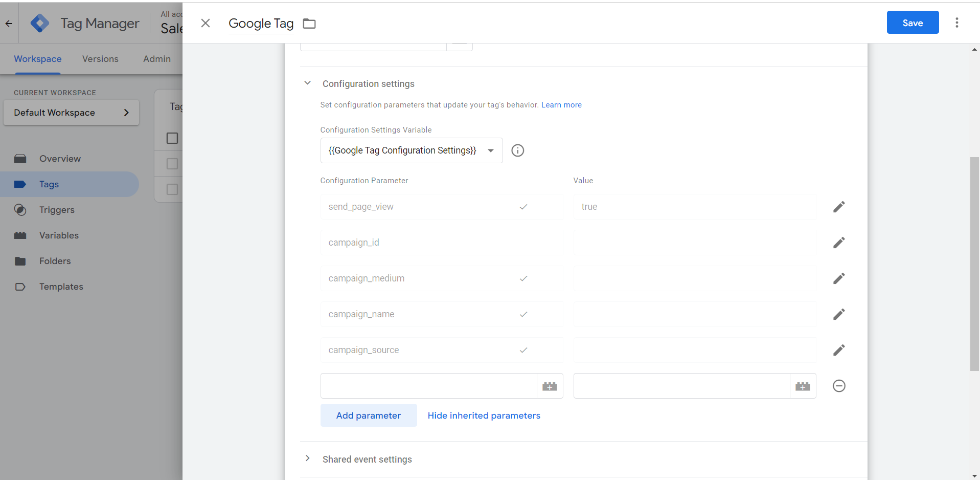Screen dimensions: 980x480
Task: Edit the campaign_source parameter
Action: pyautogui.click(x=839, y=350)
